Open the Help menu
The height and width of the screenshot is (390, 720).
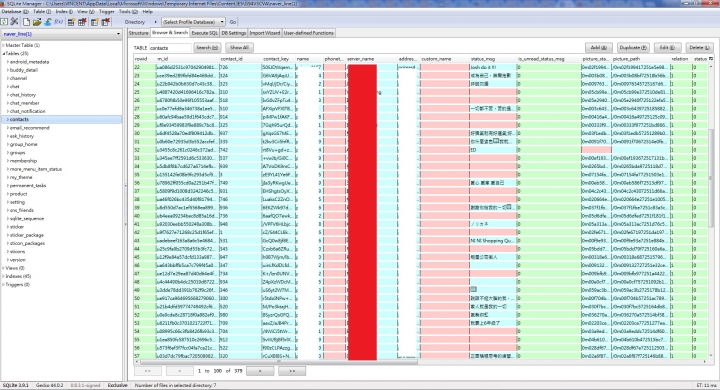coord(147,11)
